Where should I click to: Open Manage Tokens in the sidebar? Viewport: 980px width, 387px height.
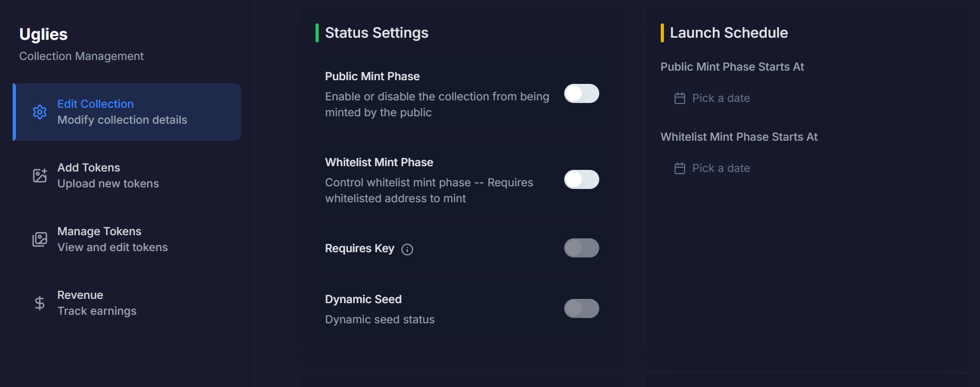coord(112,239)
